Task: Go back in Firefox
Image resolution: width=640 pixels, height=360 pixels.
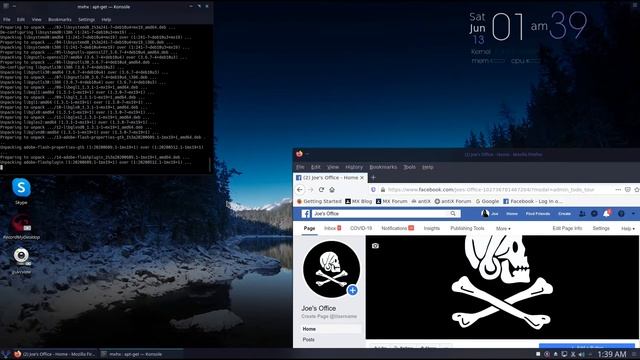Action: coord(300,189)
